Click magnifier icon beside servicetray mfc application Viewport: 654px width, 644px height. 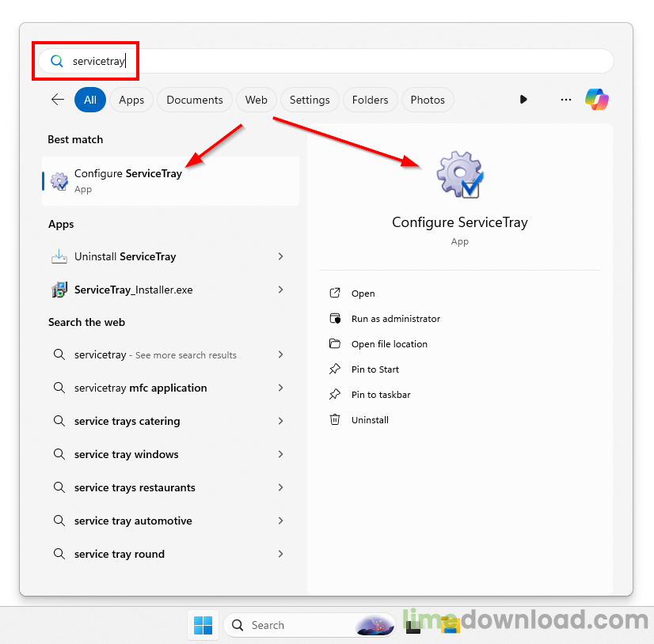click(x=59, y=388)
